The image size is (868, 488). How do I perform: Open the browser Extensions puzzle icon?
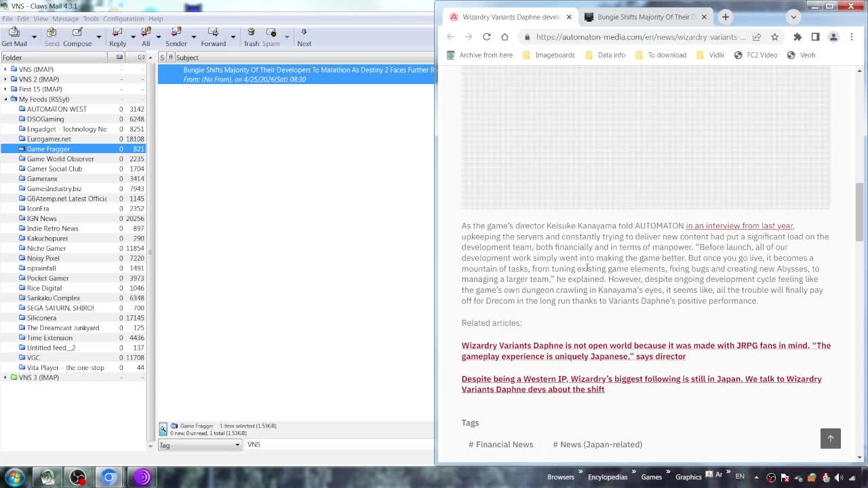click(x=797, y=37)
